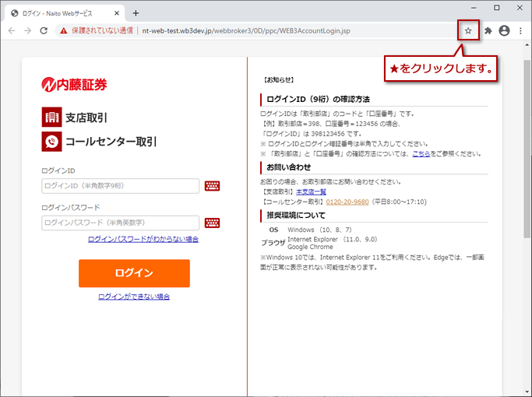Focus the ログインID input field
This screenshot has width=532, height=397.
pos(121,186)
